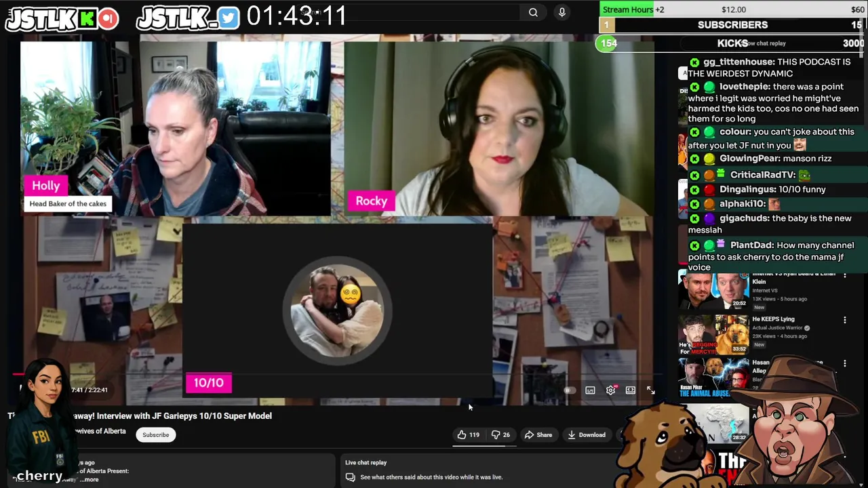Image resolution: width=868 pixels, height=488 pixels.
Task: Click the pink Rocky name tag
Action: pos(372,201)
